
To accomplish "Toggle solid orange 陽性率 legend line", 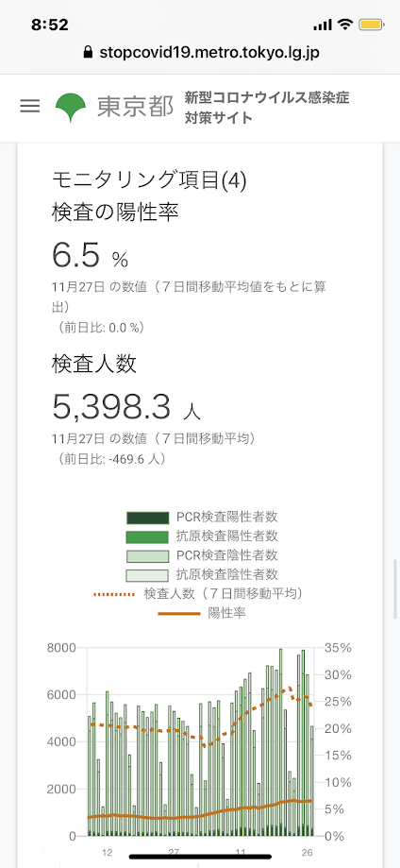I will click(179, 613).
